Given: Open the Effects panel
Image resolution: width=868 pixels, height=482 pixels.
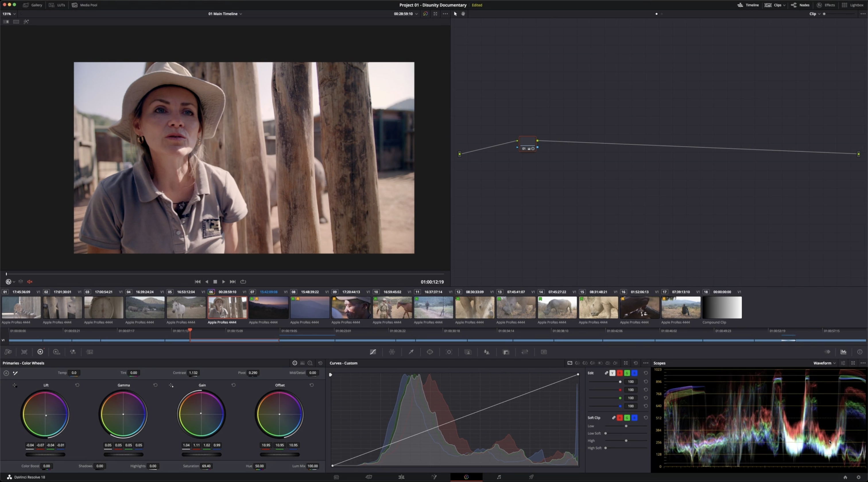Looking at the screenshot, I should click(826, 5).
